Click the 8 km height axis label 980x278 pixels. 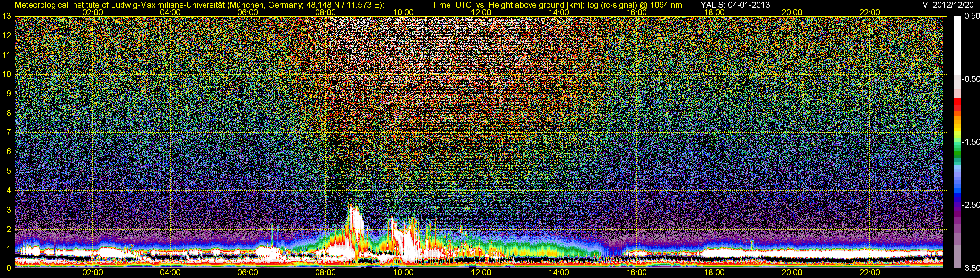[9, 113]
